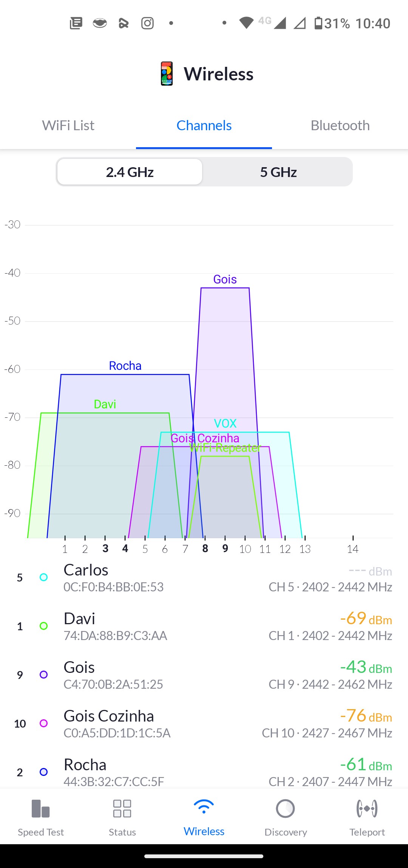This screenshot has height=868, width=408.
Task: Select the Channels tab
Action: coord(204,126)
